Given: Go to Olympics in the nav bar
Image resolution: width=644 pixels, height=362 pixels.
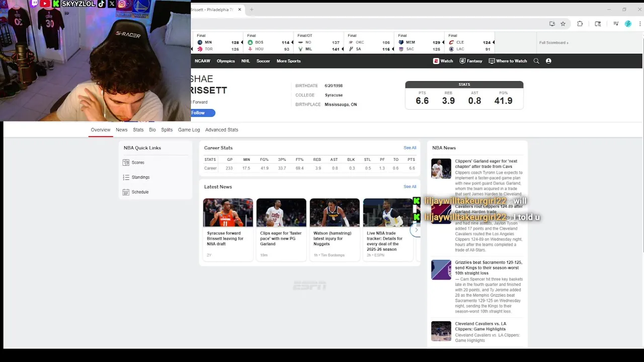Looking at the screenshot, I should [x=226, y=61].
